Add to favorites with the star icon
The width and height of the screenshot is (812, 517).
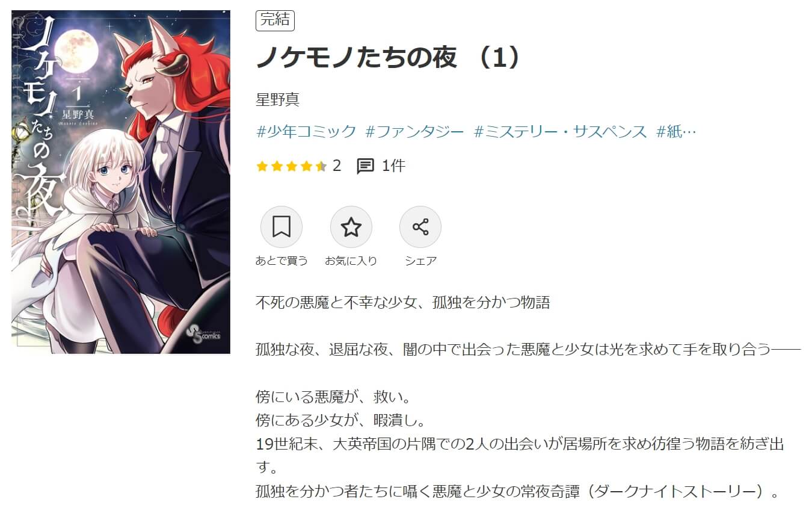tap(351, 227)
